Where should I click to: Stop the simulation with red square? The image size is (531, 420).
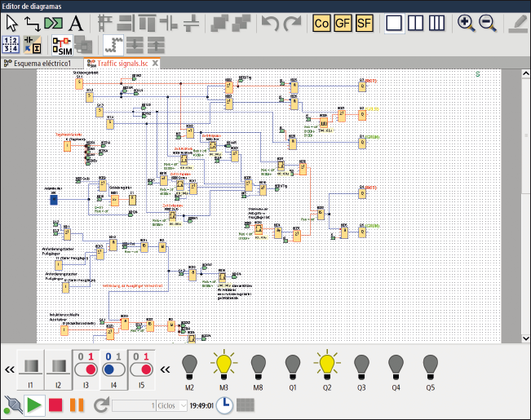55,405
